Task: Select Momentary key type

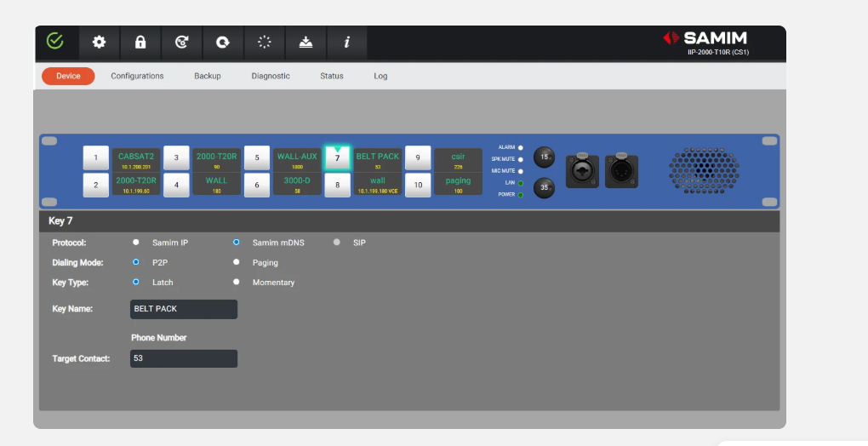Action: [236, 283]
